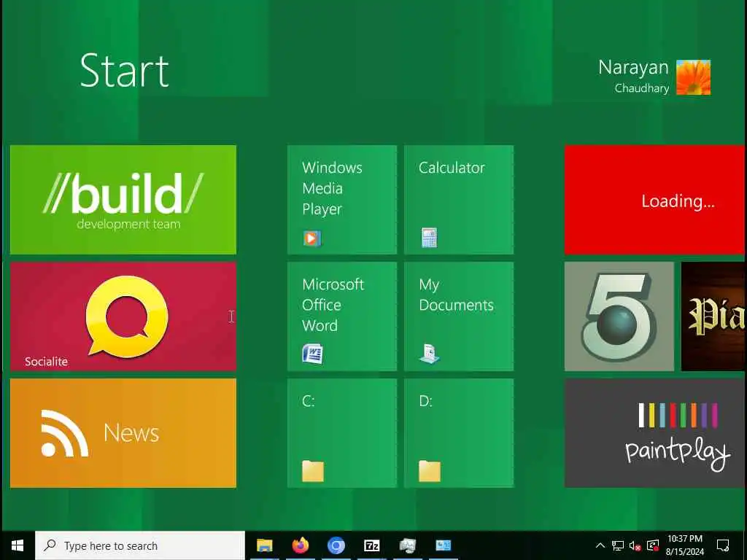Open the notification center icon
This screenshot has height=560, width=747.
[723, 545]
